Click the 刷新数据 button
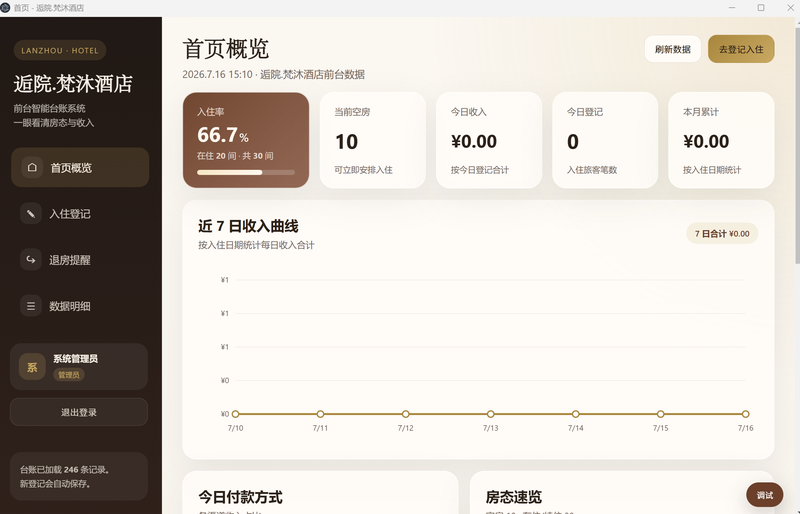 672,49
